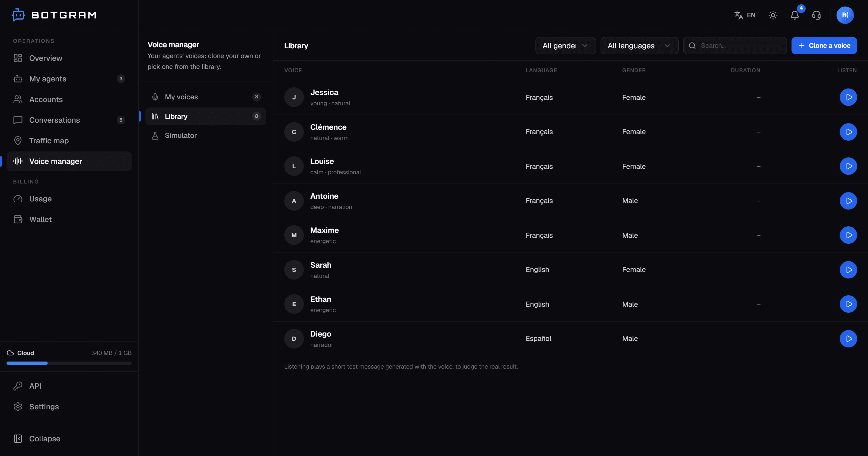
Task: Play Antoine voice sample
Action: pyautogui.click(x=848, y=201)
